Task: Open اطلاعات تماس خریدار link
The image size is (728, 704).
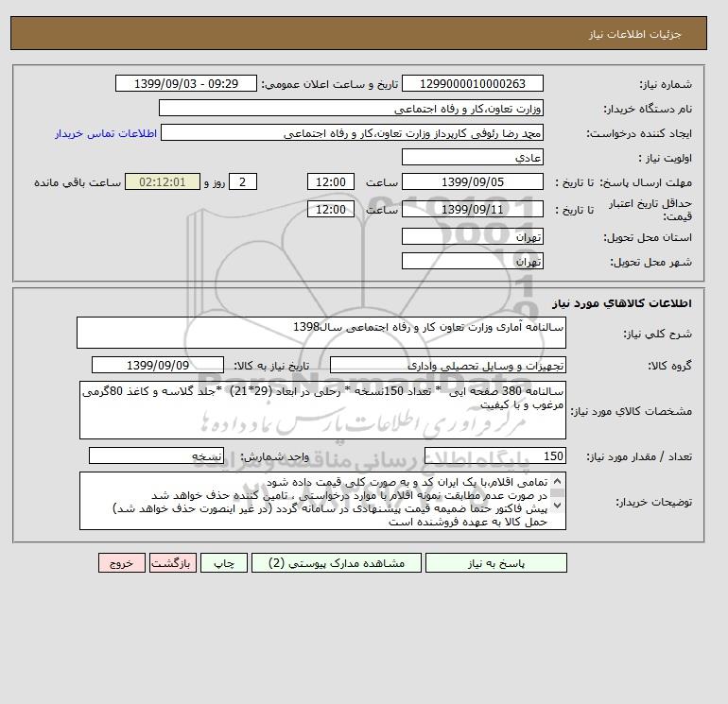Action: click(106, 133)
